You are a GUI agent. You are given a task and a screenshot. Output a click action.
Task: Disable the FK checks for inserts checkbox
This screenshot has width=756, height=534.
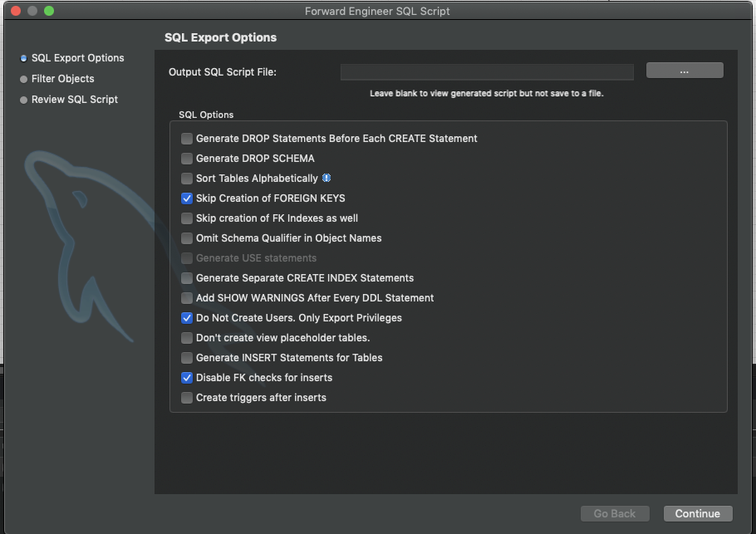[187, 378]
